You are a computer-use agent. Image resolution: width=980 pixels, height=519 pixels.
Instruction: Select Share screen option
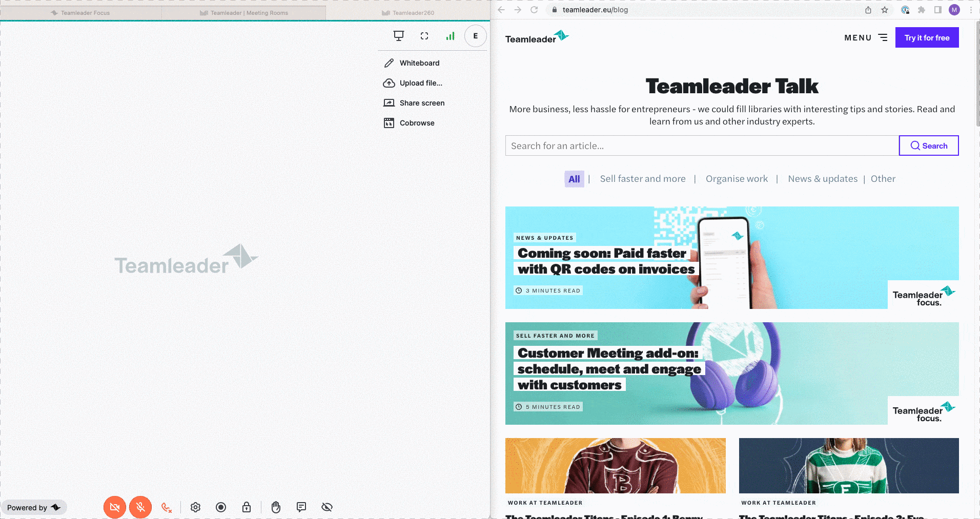pos(414,103)
